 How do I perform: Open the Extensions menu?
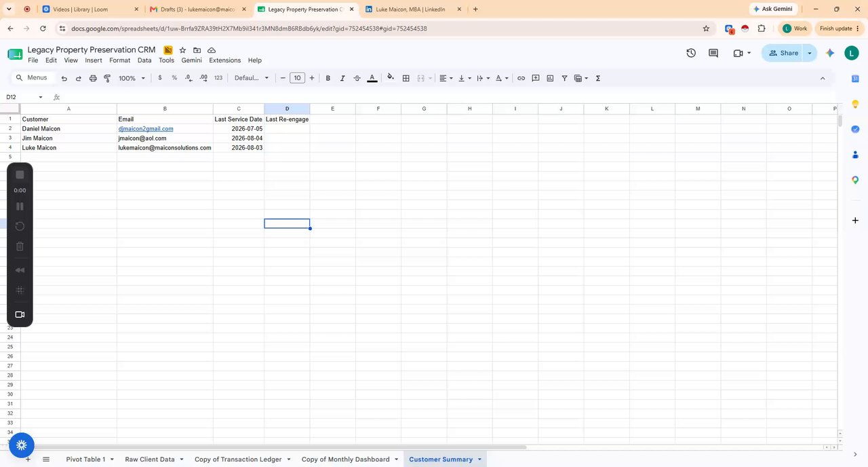224,60
